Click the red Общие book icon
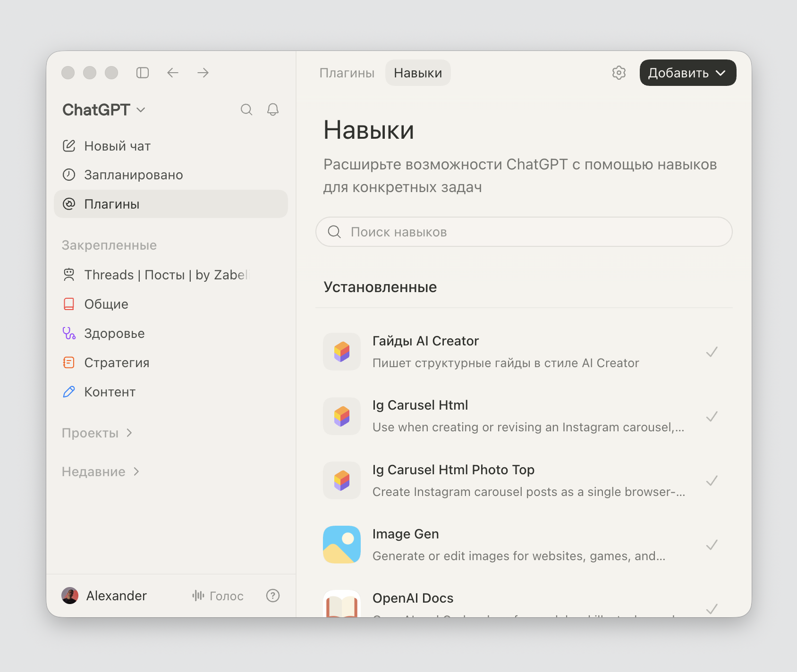 tap(69, 304)
